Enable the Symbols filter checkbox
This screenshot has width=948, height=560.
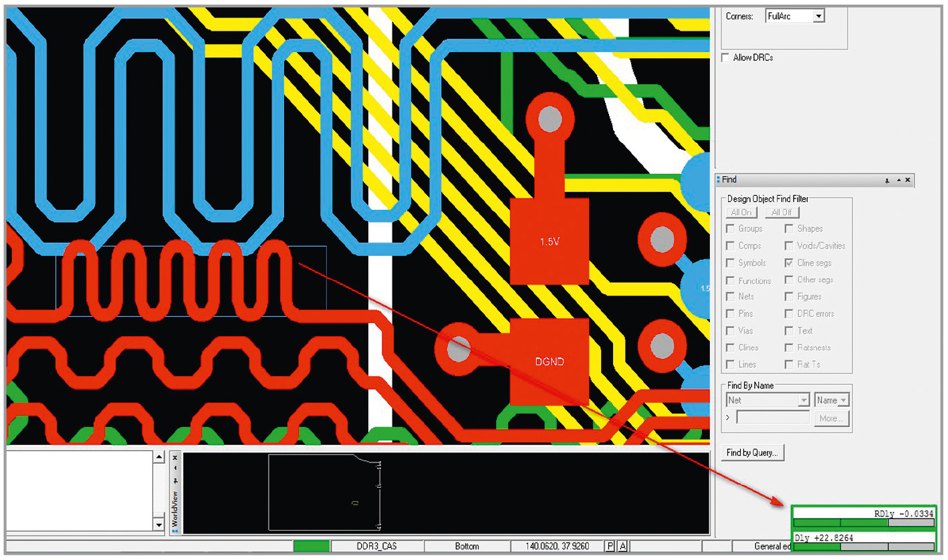(730, 263)
